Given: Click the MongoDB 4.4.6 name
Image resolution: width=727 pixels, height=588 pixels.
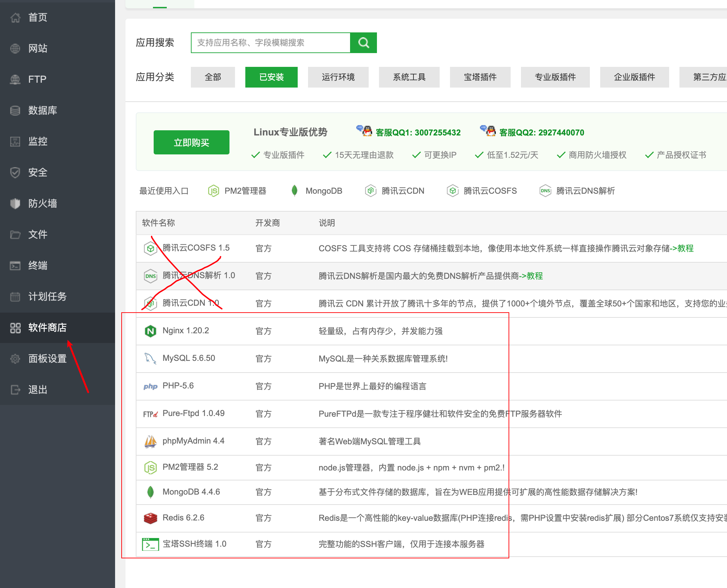Looking at the screenshot, I should click(191, 492).
